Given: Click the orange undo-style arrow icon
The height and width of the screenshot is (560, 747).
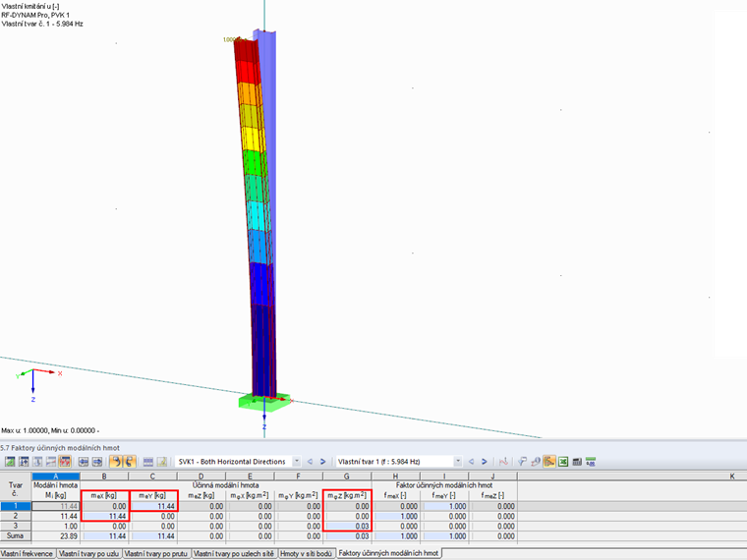Looking at the screenshot, I should click(116, 462).
